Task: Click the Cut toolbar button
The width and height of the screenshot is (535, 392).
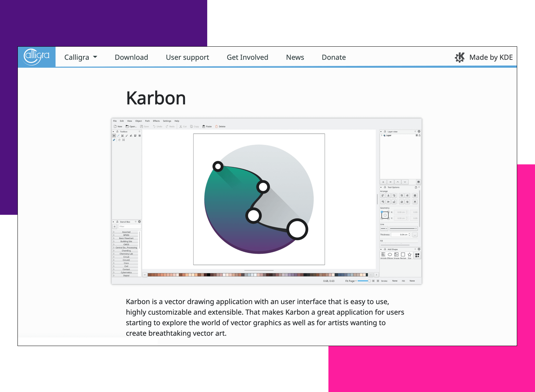Action: tap(183, 127)
